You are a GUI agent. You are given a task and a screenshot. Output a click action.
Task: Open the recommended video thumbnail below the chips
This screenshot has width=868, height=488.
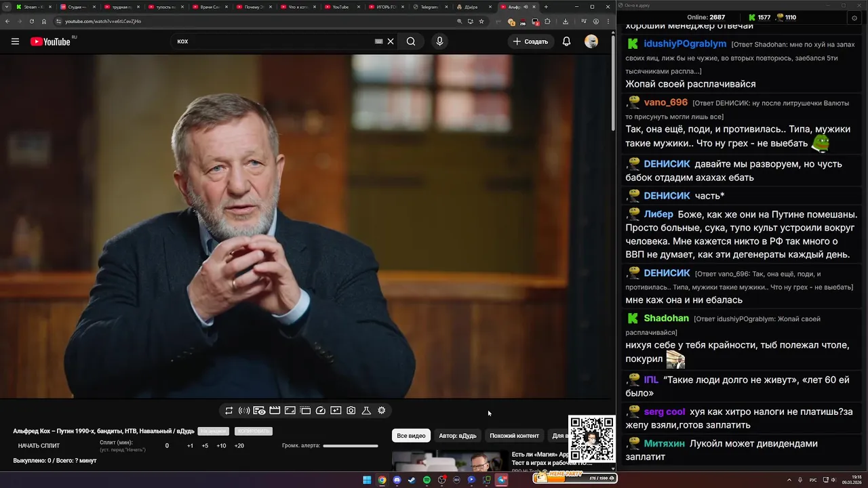450,462
